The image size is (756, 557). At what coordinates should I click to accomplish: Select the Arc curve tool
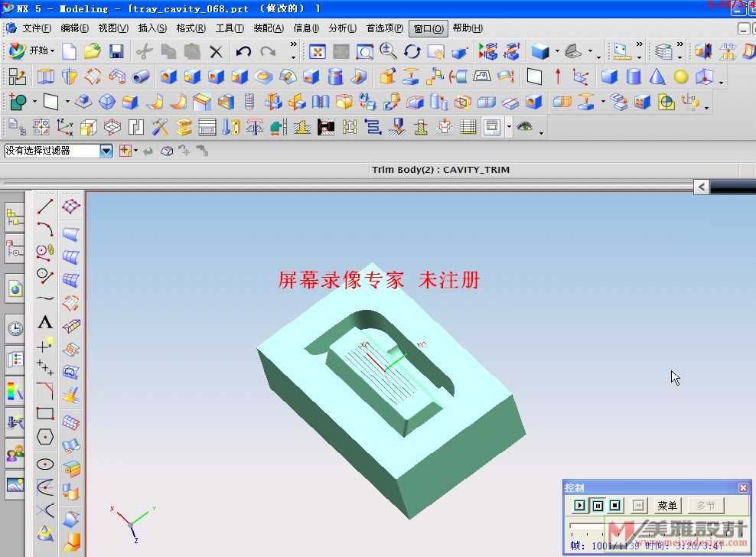click(x=45, y=229)
